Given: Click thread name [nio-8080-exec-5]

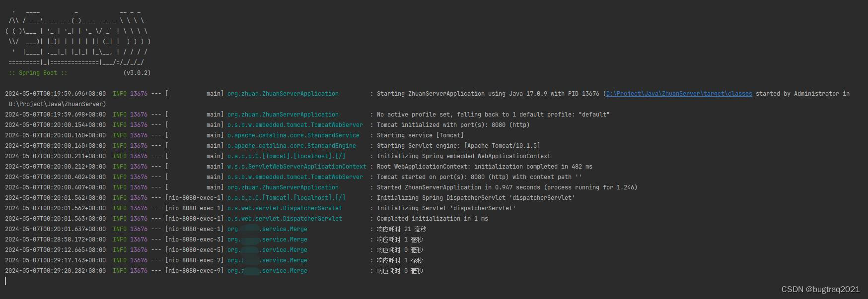Looking at the screenshot, I should click(195, 250).
